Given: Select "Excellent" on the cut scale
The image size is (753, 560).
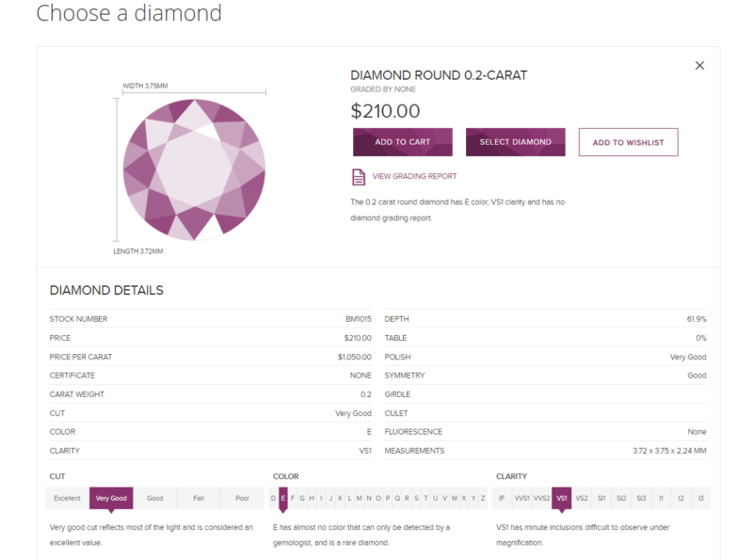Looking at the screenshot, I should pyautogui.click(x=66, y=498).
